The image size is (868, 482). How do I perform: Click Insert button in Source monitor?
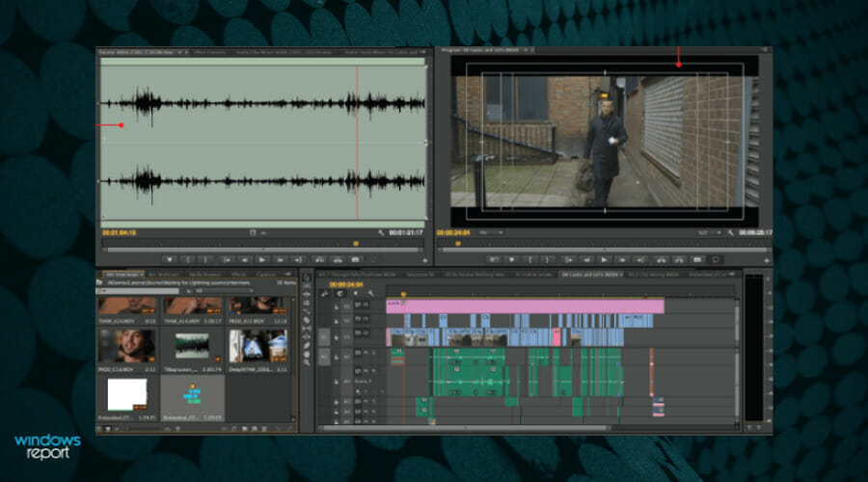click(320, 259)
